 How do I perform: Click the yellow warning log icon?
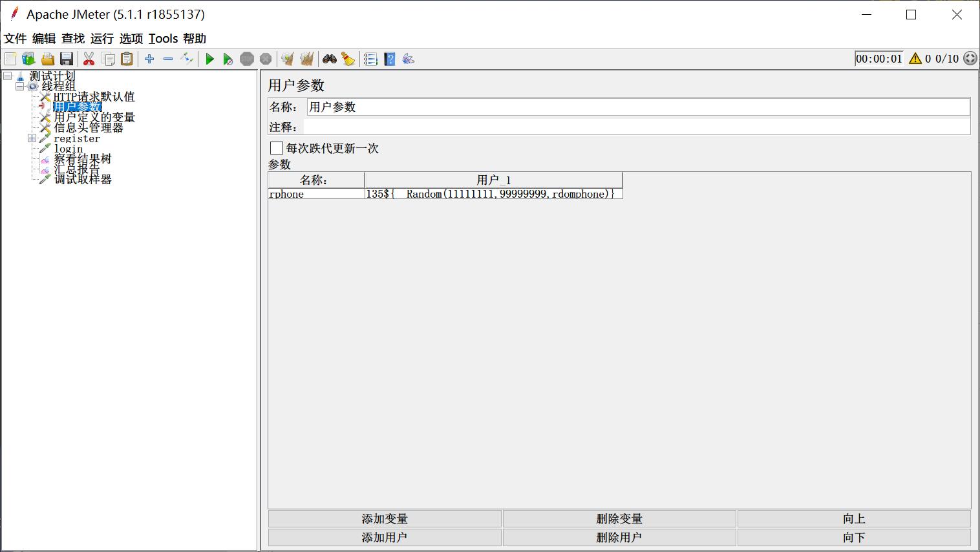915,59
